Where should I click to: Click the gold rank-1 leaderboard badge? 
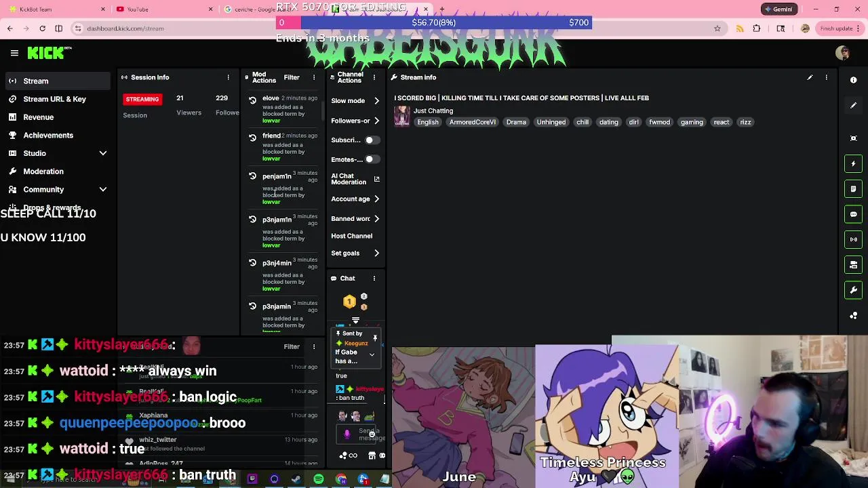349,302
